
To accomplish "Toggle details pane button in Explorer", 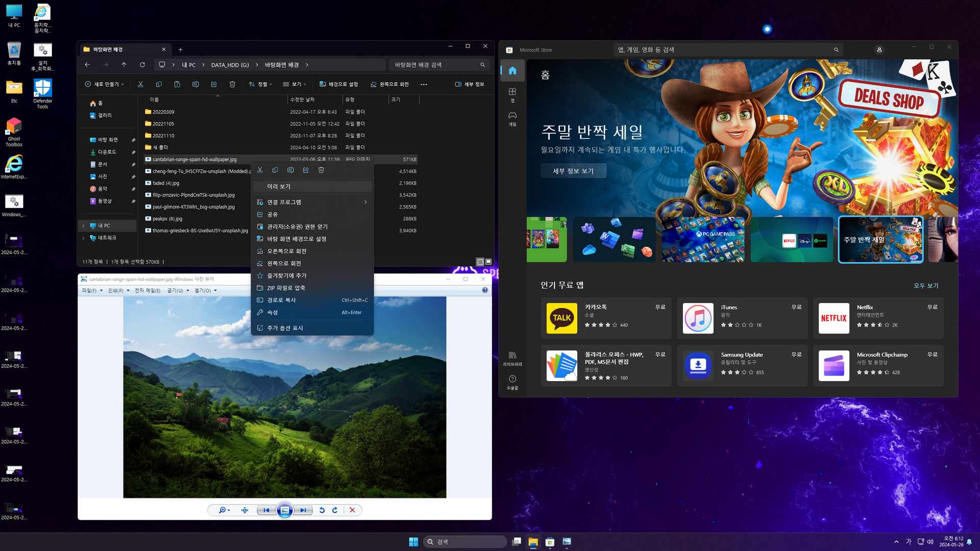I will pos(469,84).
